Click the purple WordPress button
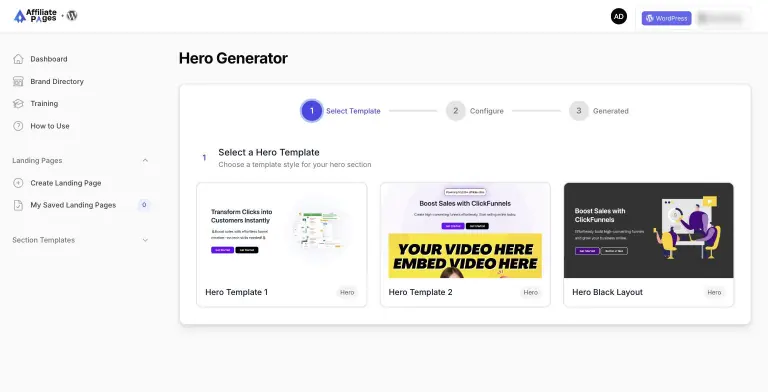 click(x=666, y=18)
